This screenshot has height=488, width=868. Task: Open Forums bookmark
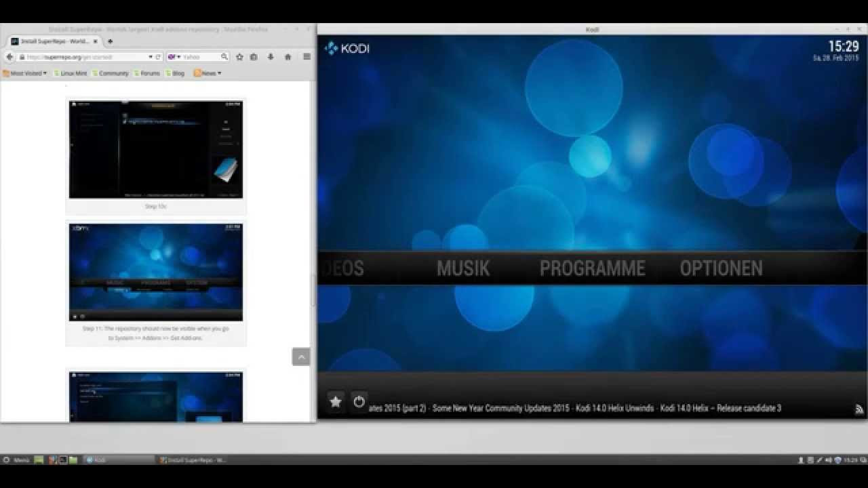147,73
